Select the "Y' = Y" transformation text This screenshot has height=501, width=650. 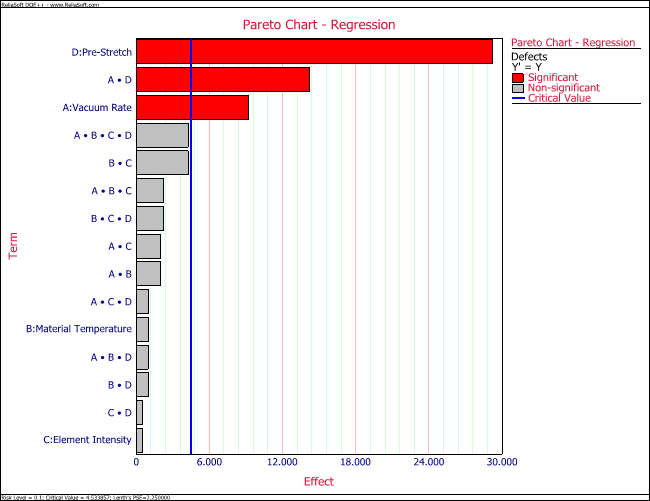tap(526, 67)
